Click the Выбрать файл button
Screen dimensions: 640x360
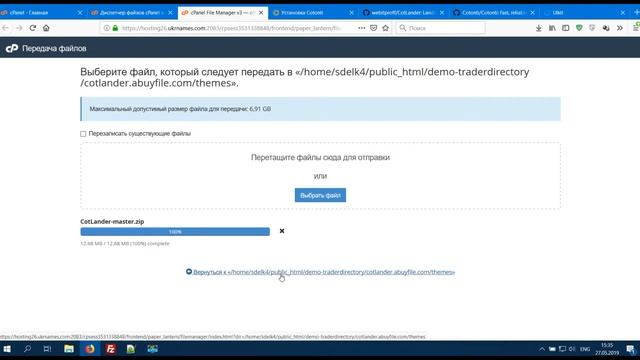320,195
